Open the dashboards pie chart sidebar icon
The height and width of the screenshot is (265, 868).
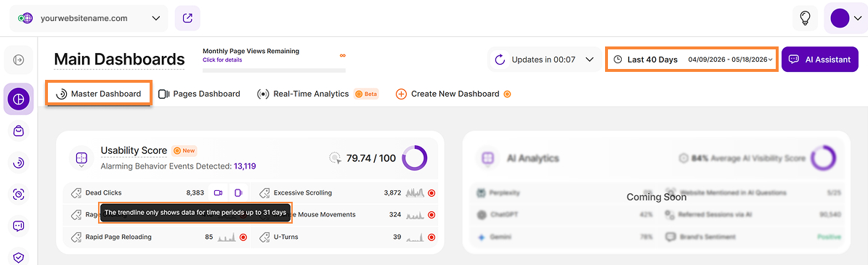(x=18, y=99)
